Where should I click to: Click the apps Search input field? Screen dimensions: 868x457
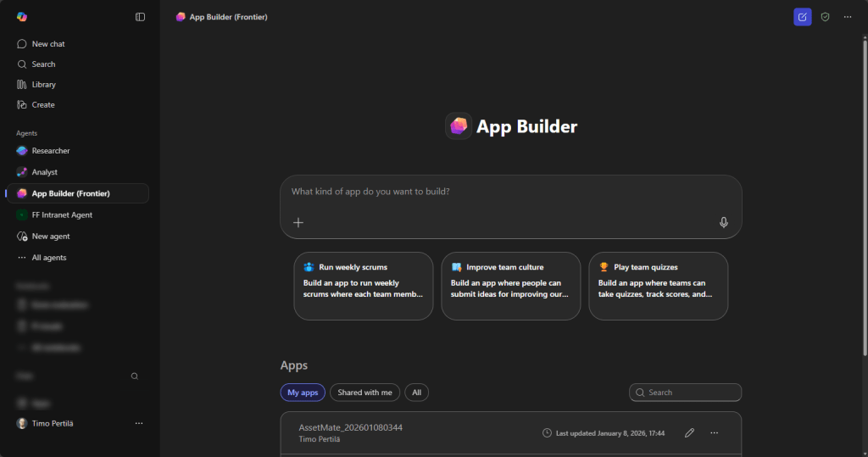coord(691,393)
